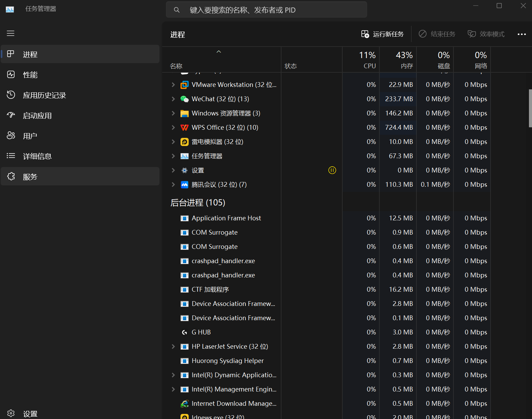532x419 pixels.
Task: Open 设置 at sidebar bottom
Action: point(30,414)
